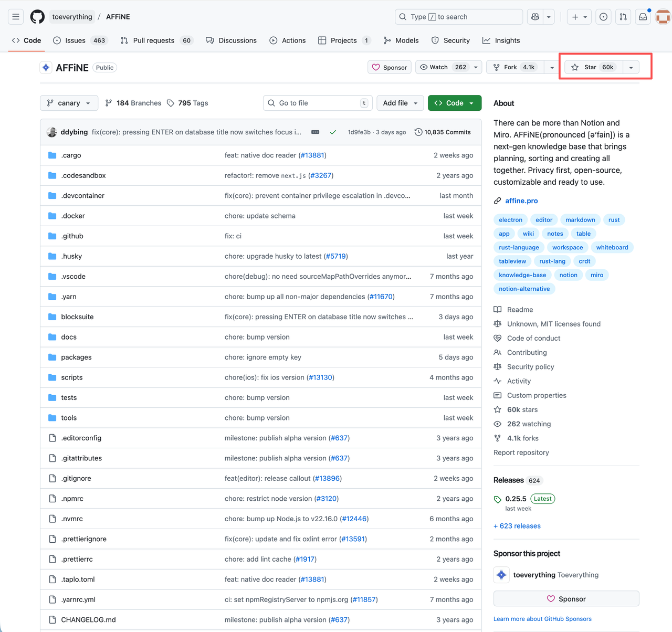Click the star icon beside 60k stars

click(x=497, y=410)
